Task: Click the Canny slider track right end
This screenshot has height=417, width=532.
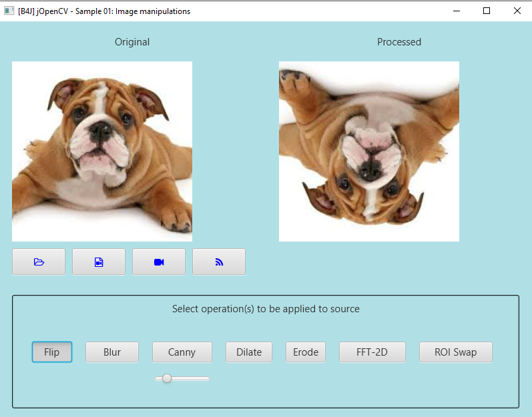Action: click(207, 378)
